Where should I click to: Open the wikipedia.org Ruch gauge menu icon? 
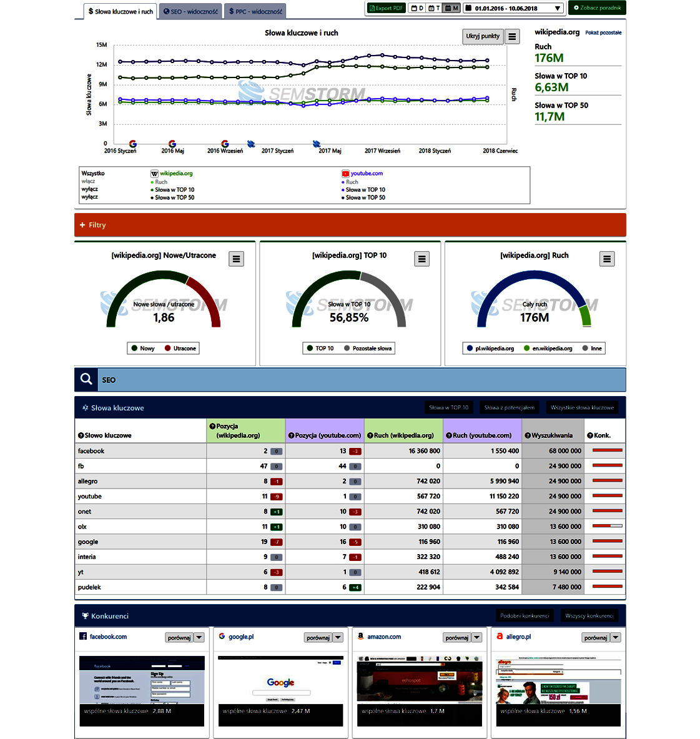click(x=607, y=259)
